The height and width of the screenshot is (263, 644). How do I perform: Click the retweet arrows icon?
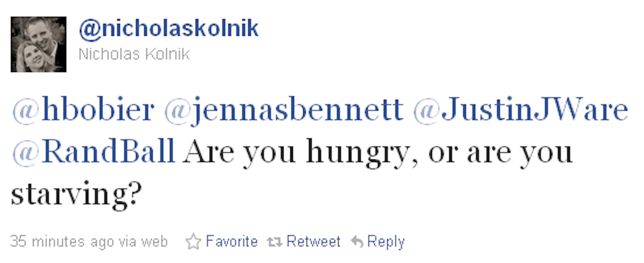click(274, 242)
